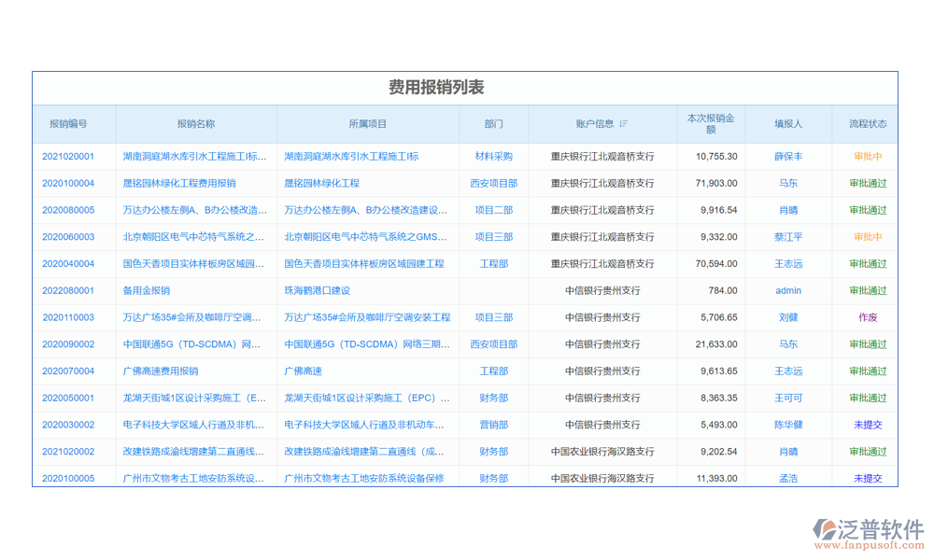
Task: Click the 报销名称 column header
Action: (196, 124)
